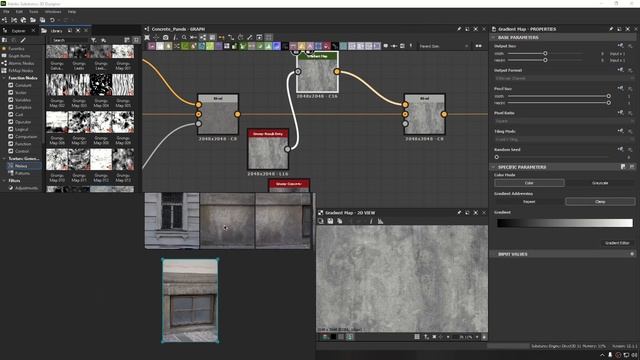Click the blue node icon in node bar
This screenshot has height=360, width=640.
[276, 46]
